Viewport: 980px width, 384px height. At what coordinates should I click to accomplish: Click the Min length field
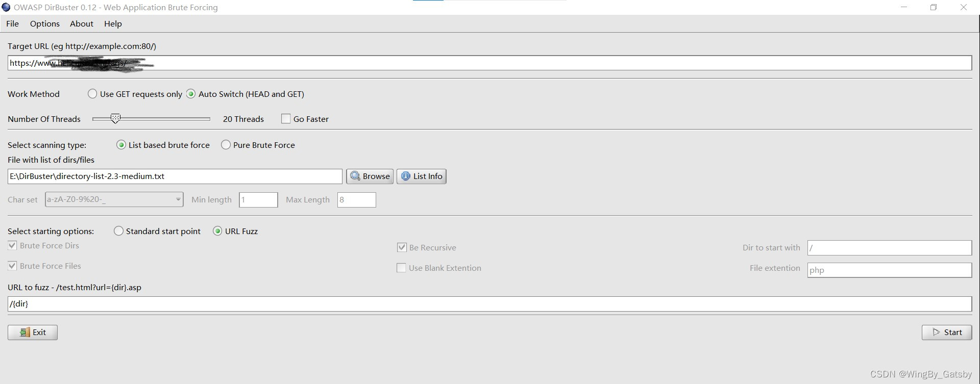pyautogui.click(x=259, y=200)
